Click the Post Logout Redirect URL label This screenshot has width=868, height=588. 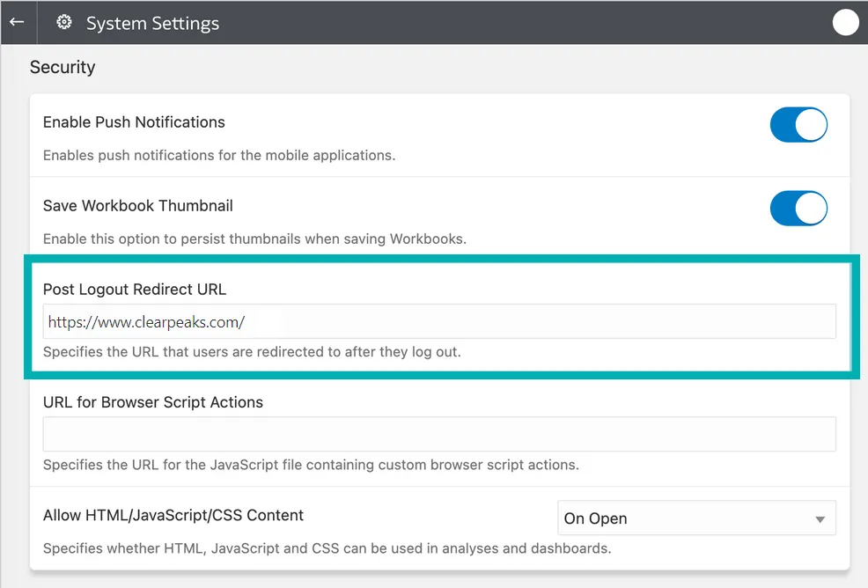coord(135,290)
